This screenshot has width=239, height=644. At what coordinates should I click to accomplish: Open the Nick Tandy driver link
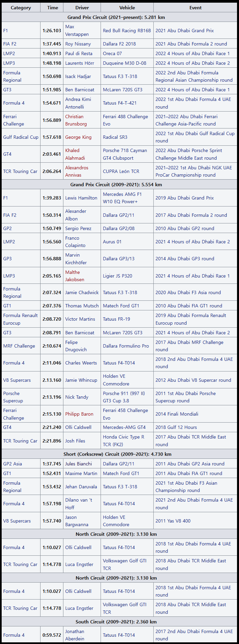(77, 397)
